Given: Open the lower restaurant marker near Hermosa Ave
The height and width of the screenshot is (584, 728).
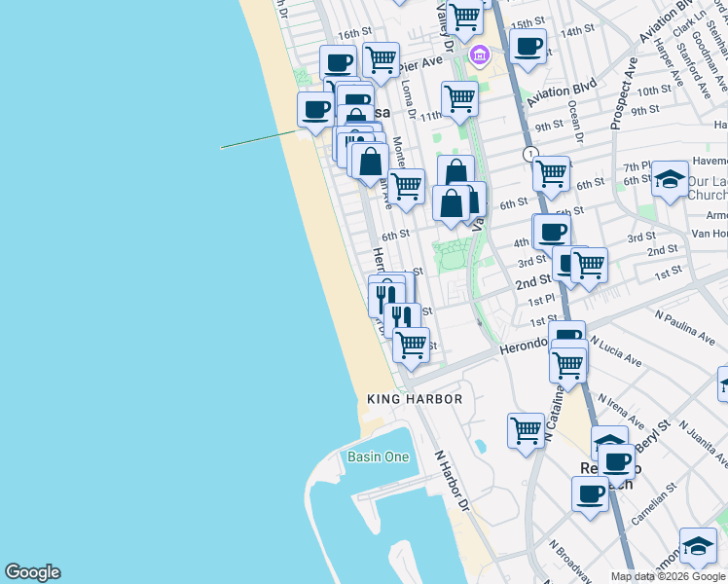Looking at the screenshot, I should [403, 318].
